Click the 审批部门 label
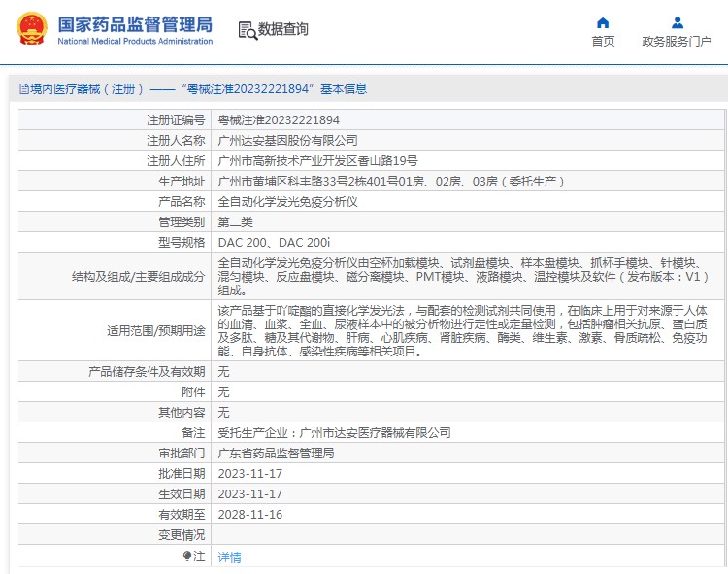Viewport: 728px width, 574px height. [182, 454]
